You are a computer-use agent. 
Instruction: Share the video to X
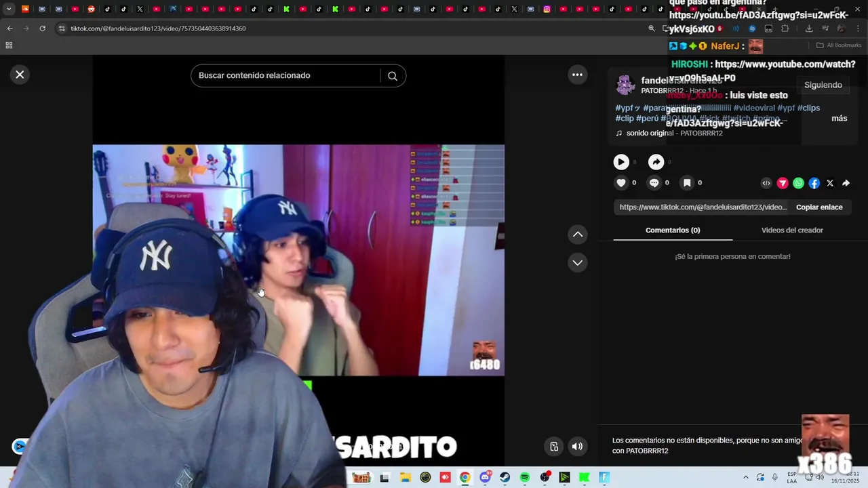[x=830, y=183]
